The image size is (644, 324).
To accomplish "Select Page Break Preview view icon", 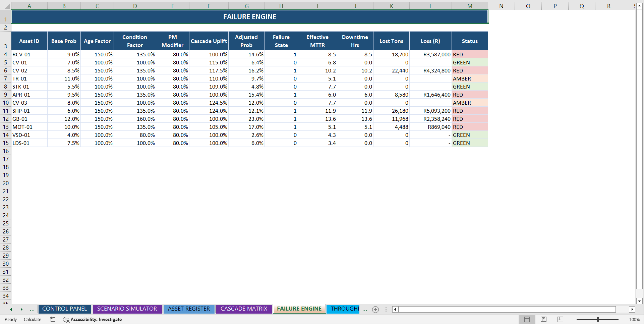I will tap(560, 319).
